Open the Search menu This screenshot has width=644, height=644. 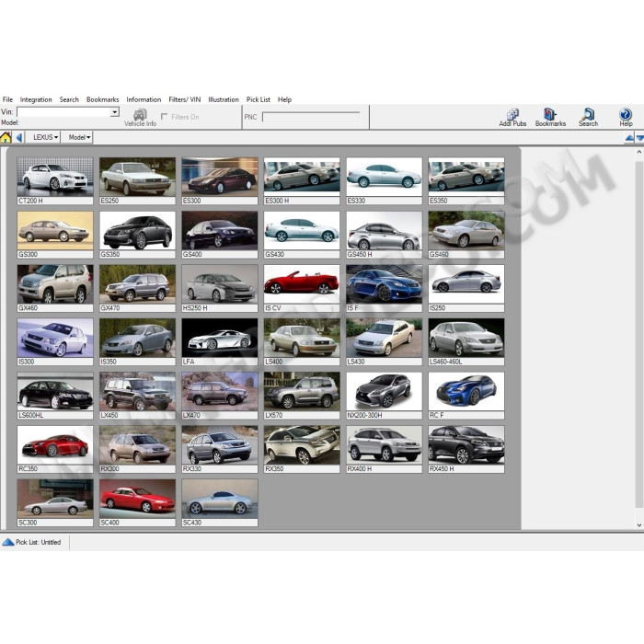[x=69, y=99]
